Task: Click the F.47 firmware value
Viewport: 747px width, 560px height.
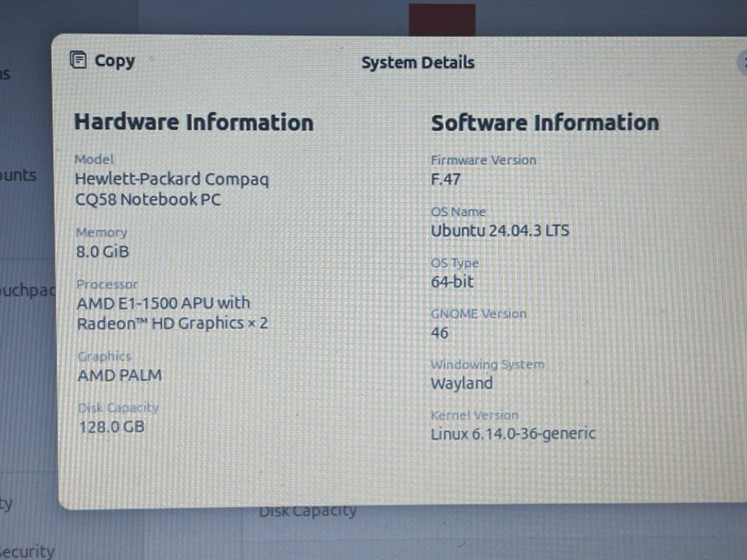Action: point(445,180)
